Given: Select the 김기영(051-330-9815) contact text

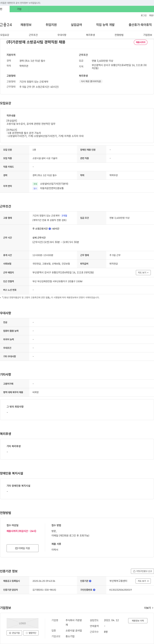Looking at the screenshot, I should (44, 590).
